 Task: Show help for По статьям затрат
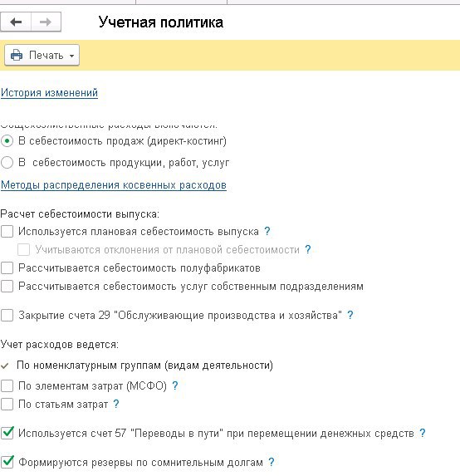(116, 404)
